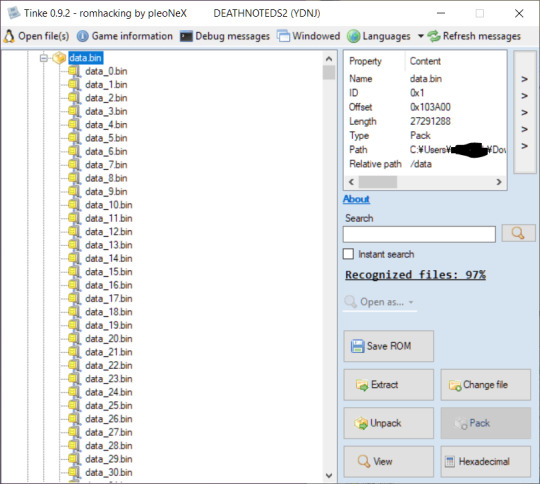Select the data.bin pack folder icon

point(59,58)
